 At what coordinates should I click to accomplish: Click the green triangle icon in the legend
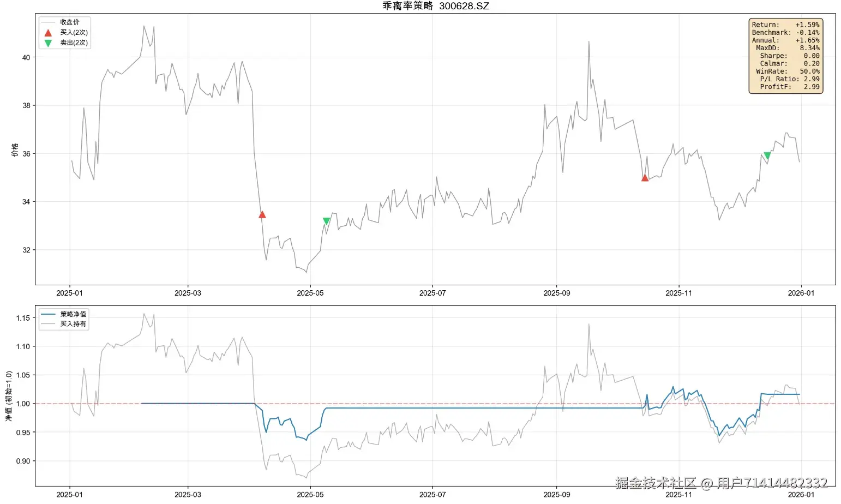point(48,43)
